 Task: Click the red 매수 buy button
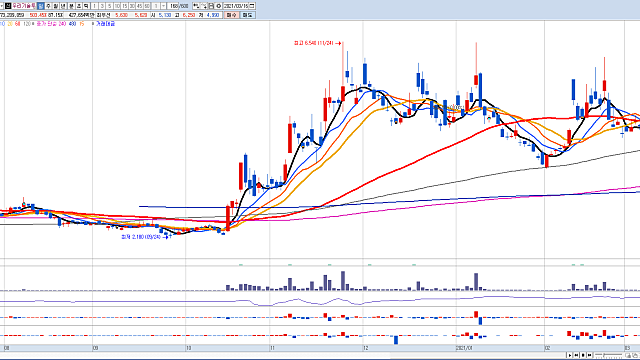click(x=231, y=15)
